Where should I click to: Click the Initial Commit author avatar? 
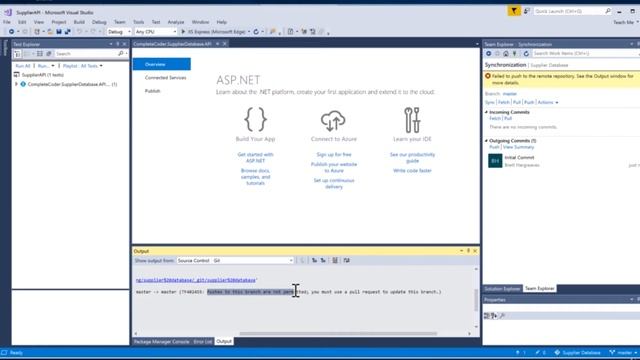(495, 161)
